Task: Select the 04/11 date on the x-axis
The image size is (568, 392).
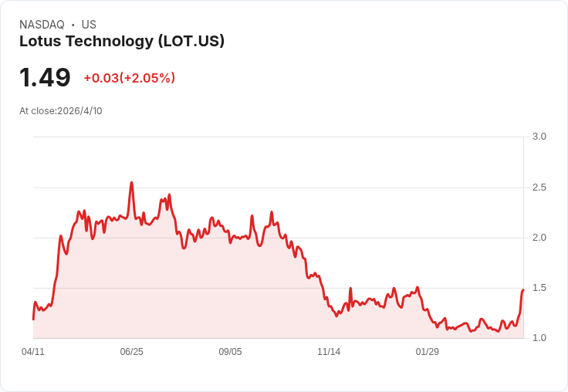Action: pos(33,352)
